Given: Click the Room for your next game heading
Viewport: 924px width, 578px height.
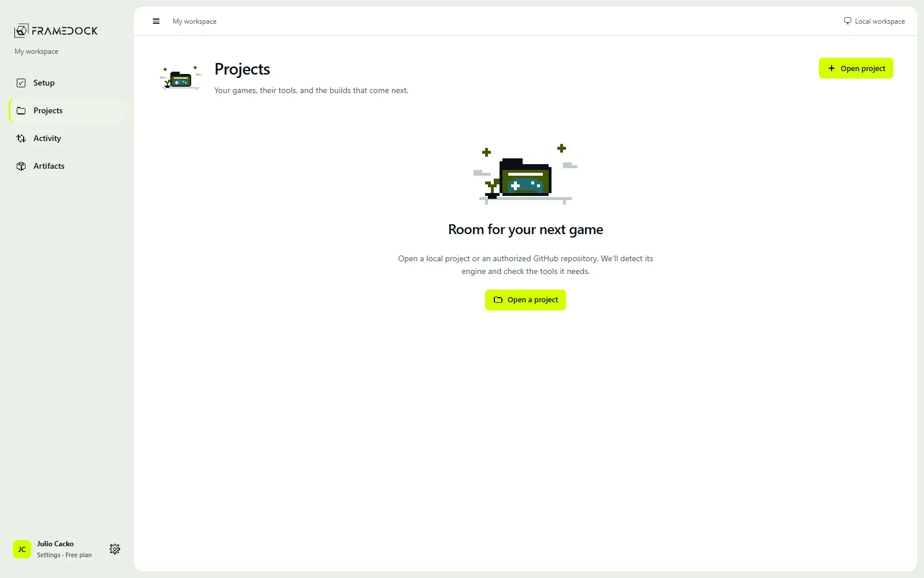Looking at the screenshot, I should 526,229.
